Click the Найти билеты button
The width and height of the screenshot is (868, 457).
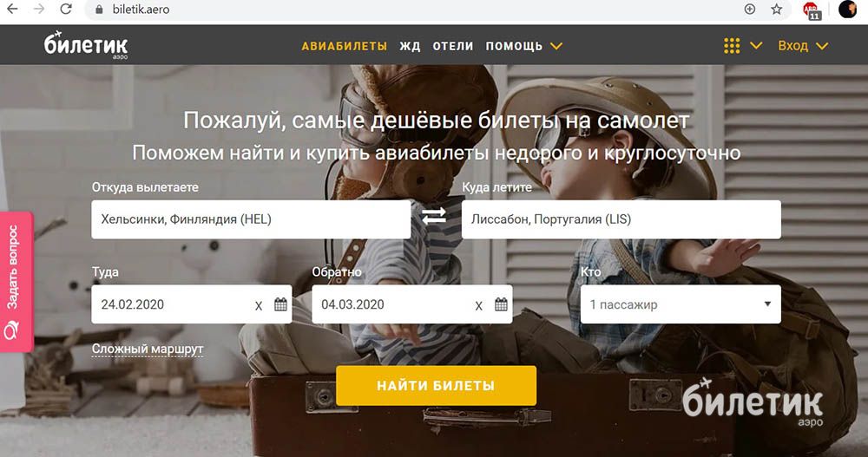pyautogui.click(x=437, y=386)
